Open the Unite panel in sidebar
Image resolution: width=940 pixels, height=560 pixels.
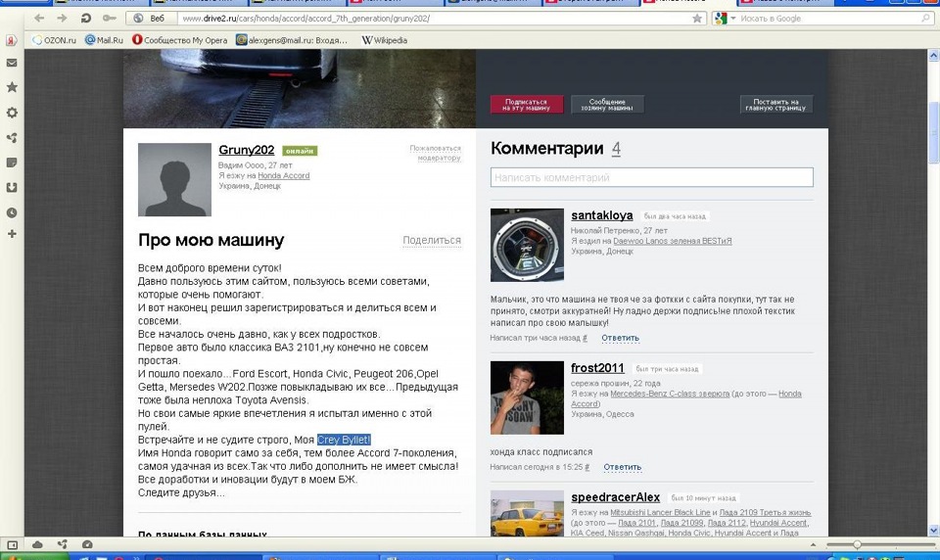pos(12,138)
